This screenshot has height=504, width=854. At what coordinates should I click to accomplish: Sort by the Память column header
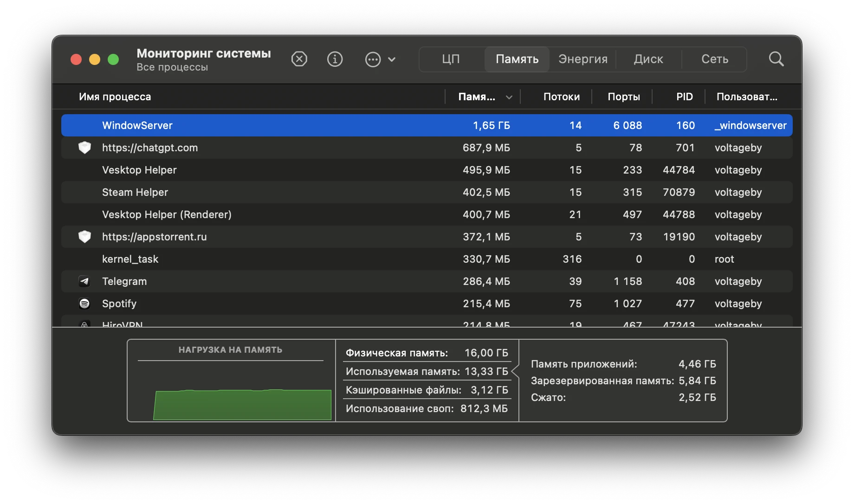coord(483,97)
